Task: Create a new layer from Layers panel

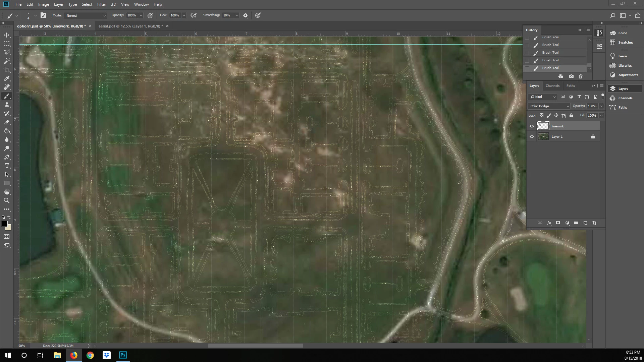Action: [585, 223]
